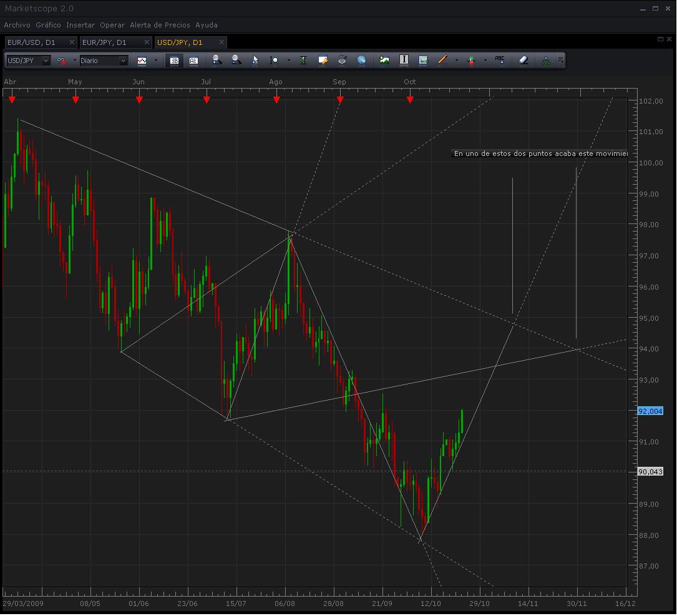The height and width of the screenshot is (616, 677).
Task: Click the green vertical auto-scale arrows icon
Action: pyautogui.click(x=303, y=61)
